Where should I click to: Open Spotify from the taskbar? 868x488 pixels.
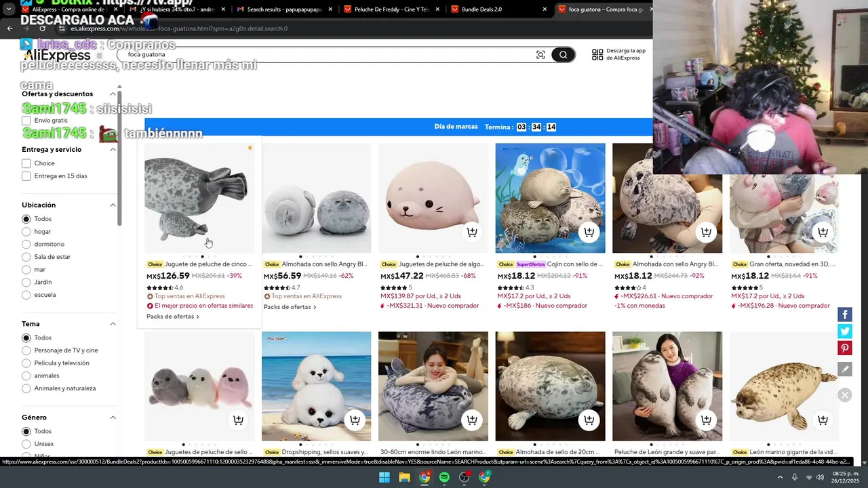click(x=444, y=477)
